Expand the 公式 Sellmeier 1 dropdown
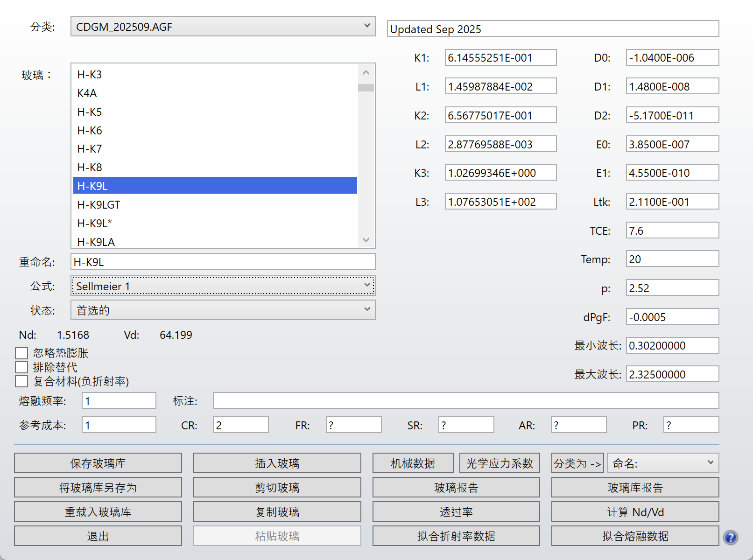 (x=223, y=286)
